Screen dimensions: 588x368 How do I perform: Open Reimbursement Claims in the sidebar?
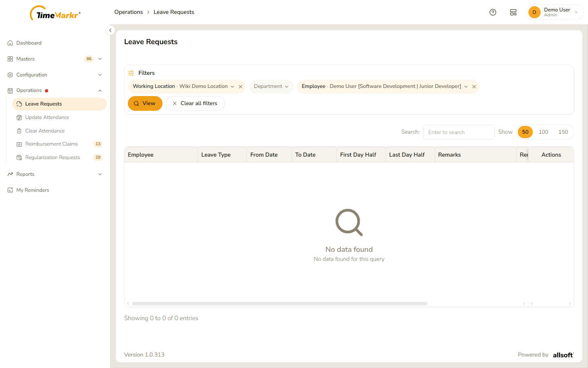coord(60,144)
